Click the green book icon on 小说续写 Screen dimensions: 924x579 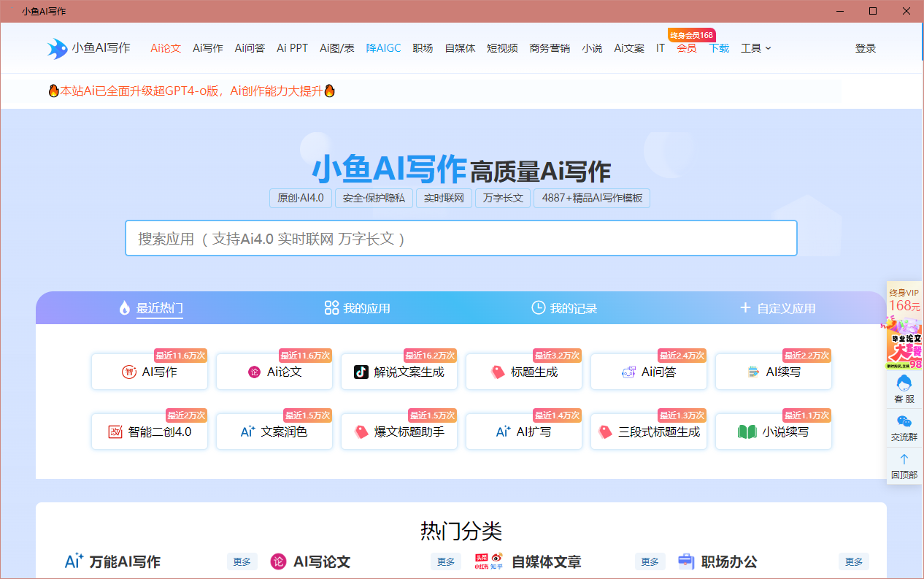point(747,432)
